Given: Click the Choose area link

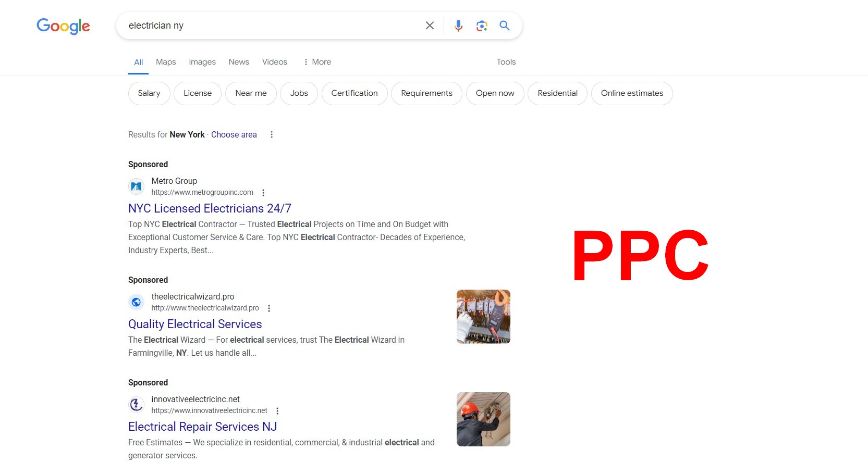Looking at the screenshot, I should 234,134.
